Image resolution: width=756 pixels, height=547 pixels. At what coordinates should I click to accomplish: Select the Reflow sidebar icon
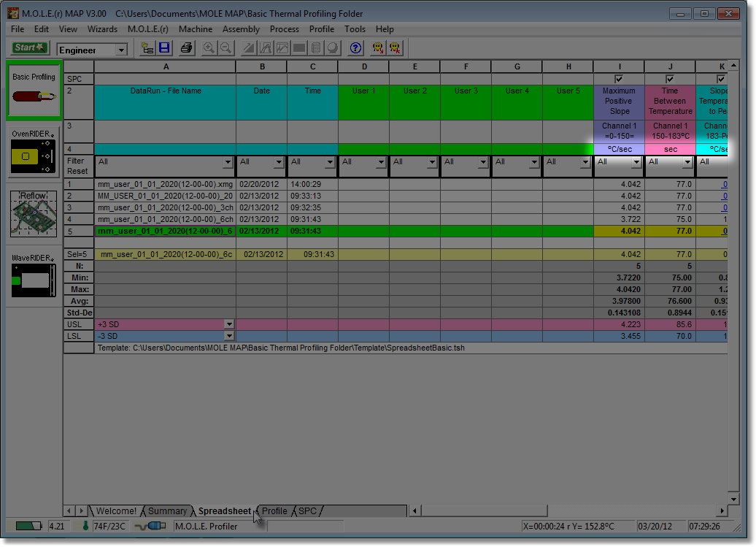tap(34, 213)
